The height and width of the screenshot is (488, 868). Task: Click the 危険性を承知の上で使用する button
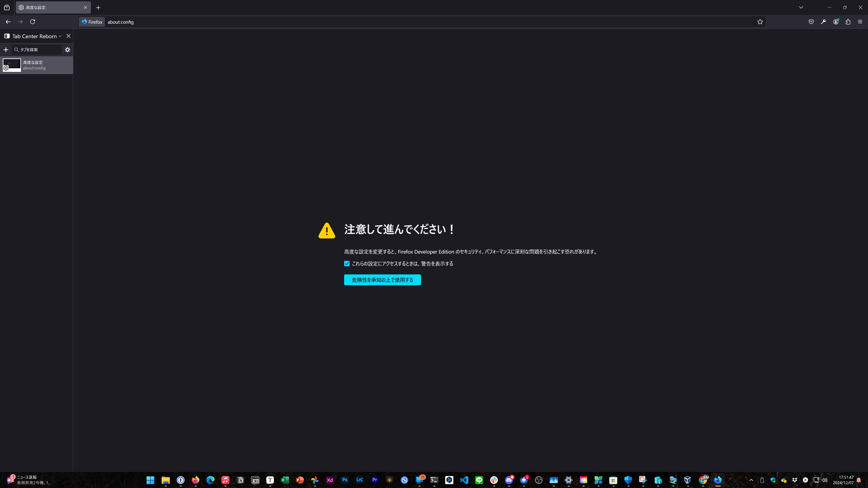[382, 280]
